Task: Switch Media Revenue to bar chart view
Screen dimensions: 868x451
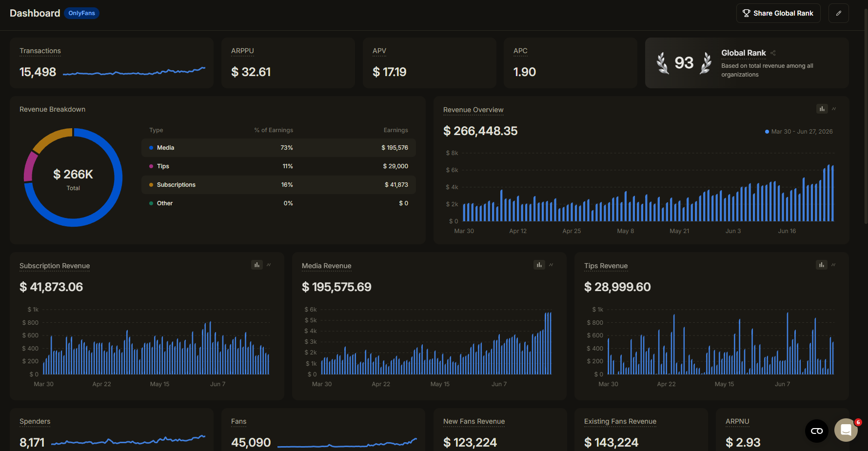Action: 539,265
